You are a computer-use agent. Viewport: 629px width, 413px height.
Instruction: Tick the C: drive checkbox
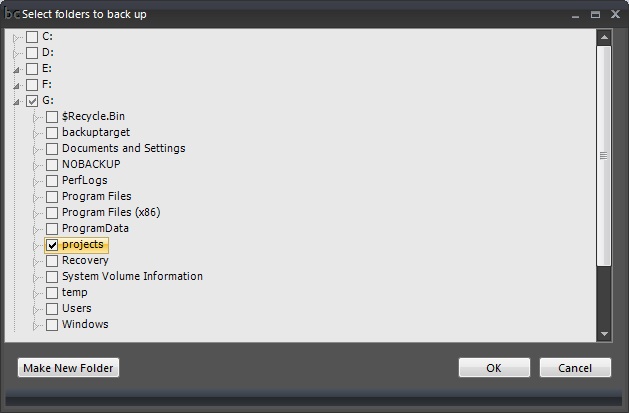pos(32,37)
